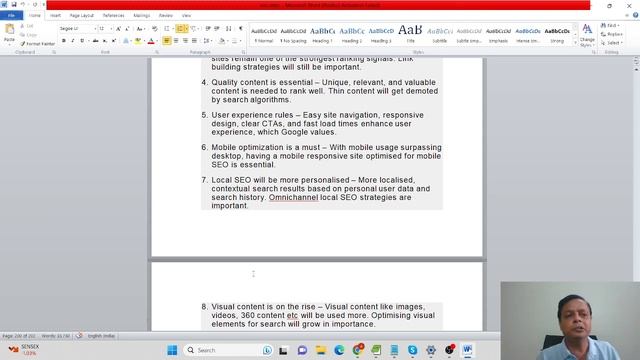Open the Paragraph dialog launcher

pyautogui.click(x=244, y=52)
